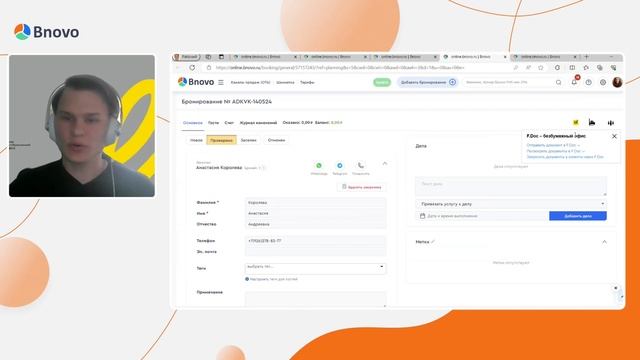
Task: Click the Bnovo logo in the app header
Action: pos(196,82)
